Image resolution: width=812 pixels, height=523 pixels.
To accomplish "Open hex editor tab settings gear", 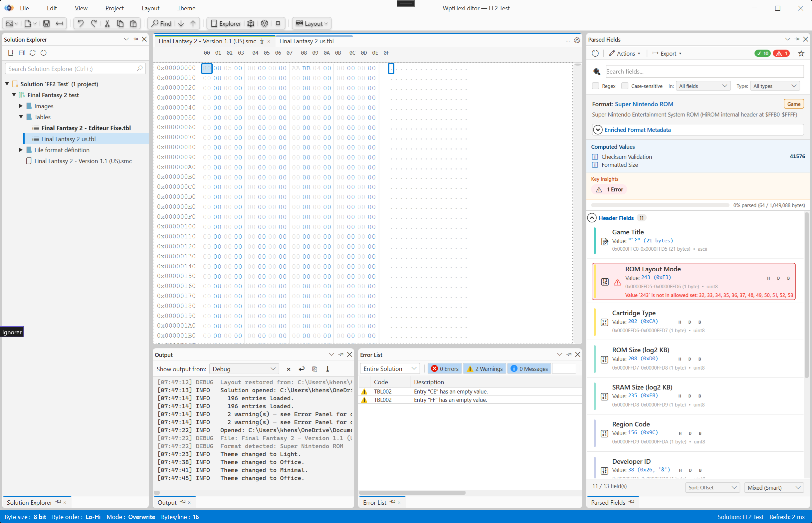I will pos(577,40).
